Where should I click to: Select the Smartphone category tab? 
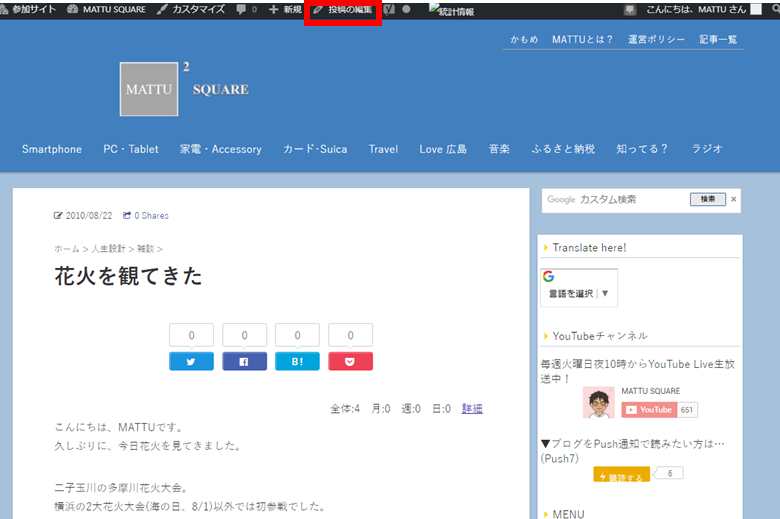pos(52,149)
